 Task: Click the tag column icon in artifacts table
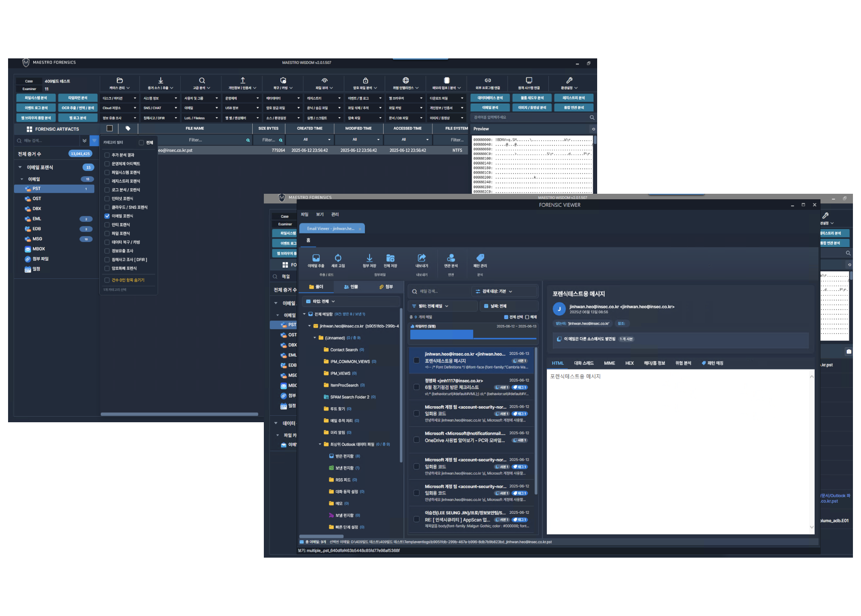coord(128,128)
